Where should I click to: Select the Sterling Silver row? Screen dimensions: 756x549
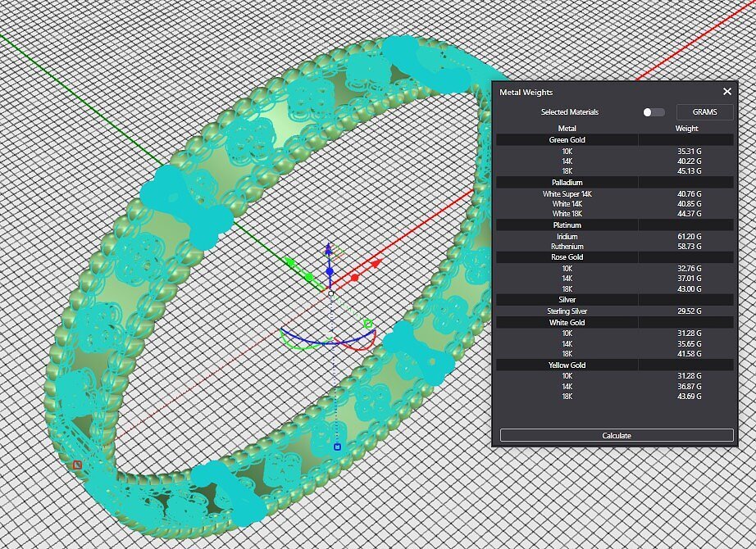(x=567, y=311)
